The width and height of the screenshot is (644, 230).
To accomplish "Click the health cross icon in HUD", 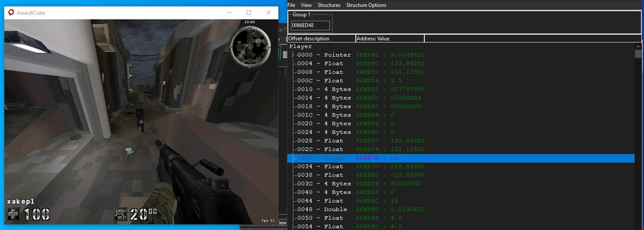I will (x=13, y=214).
